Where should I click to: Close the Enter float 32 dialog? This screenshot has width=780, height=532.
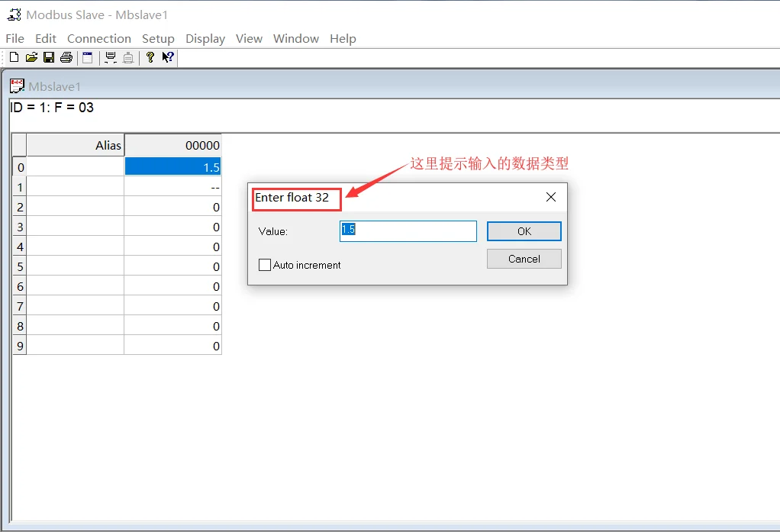[x=551, y=197]
